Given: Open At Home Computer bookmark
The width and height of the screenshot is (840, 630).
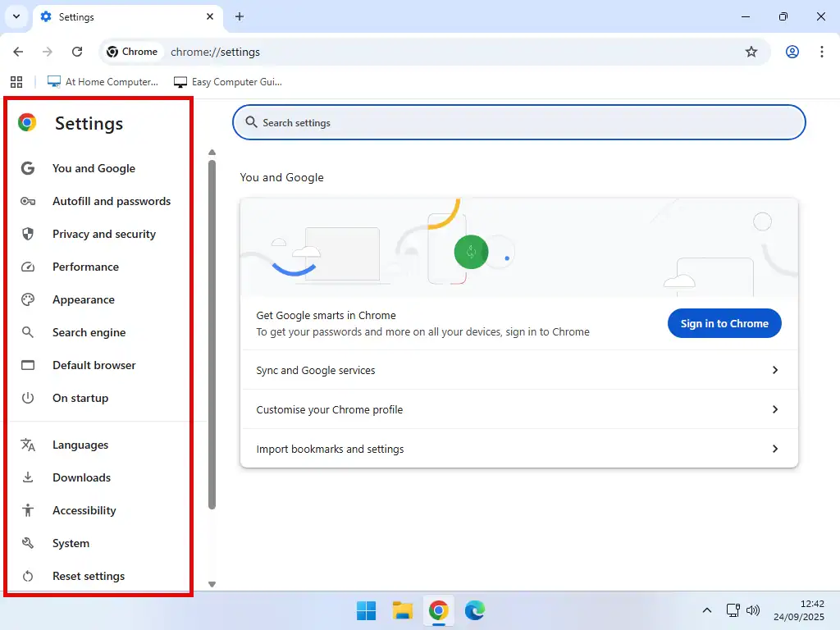Looking at the screenshot, I should [x=103, y=82].
